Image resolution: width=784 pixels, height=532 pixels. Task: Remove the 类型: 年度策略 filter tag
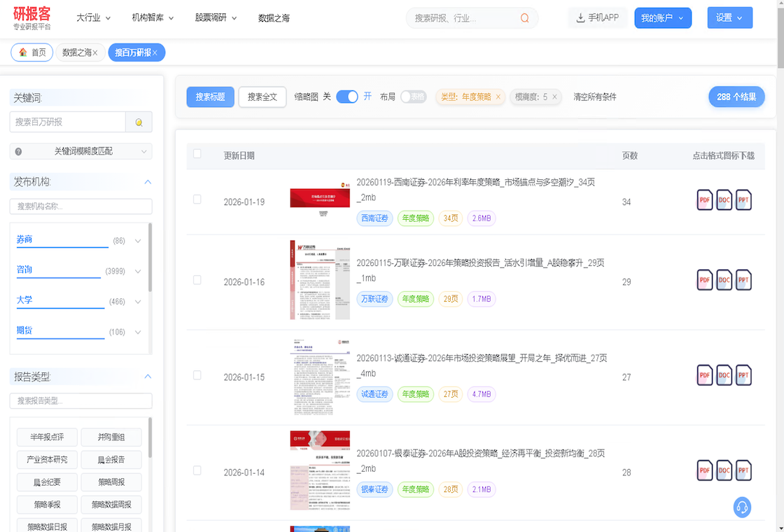(x=498, y=97)
